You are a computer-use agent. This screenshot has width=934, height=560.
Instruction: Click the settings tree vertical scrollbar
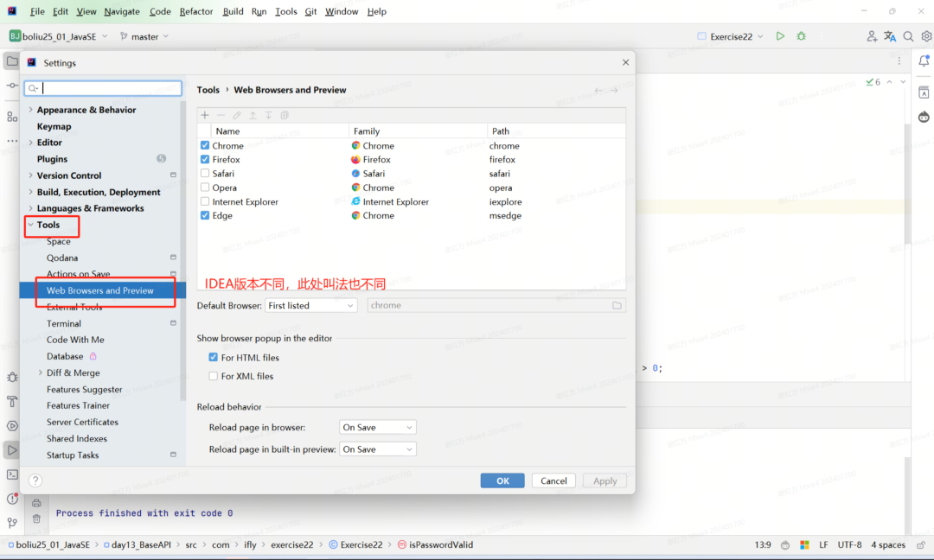click(x=182, y=250)
